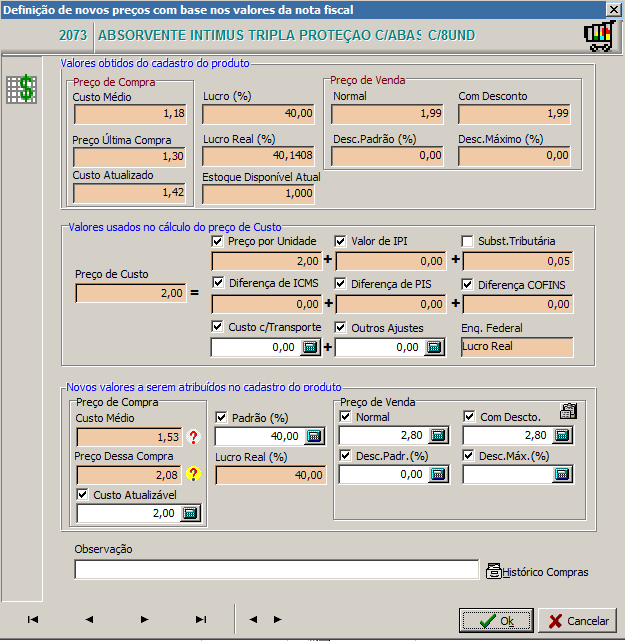Screen dimensions: 625x641
Task: Toggle the Desc.Máx.(%) checkbox
Action: pos(468,455)
